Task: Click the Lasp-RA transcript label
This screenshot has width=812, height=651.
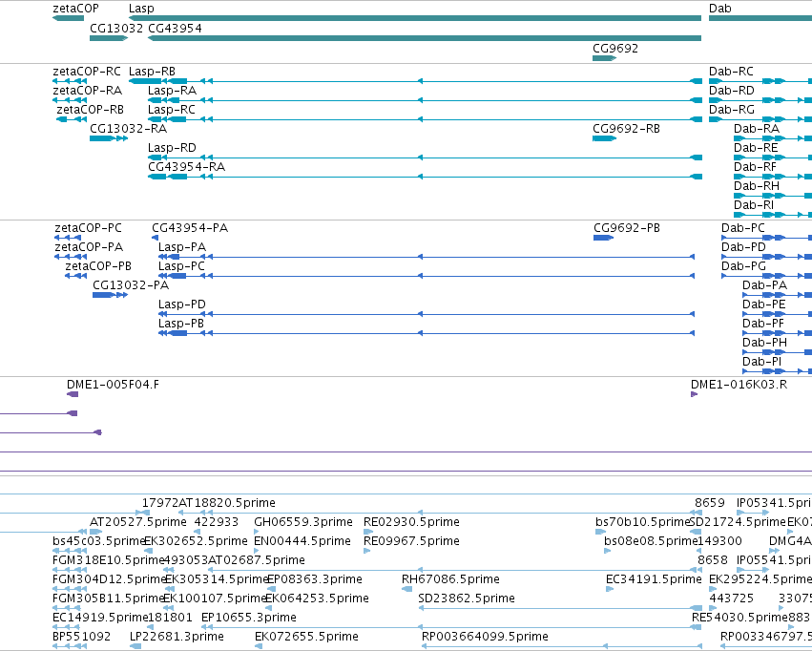Action: click(172, 90)
